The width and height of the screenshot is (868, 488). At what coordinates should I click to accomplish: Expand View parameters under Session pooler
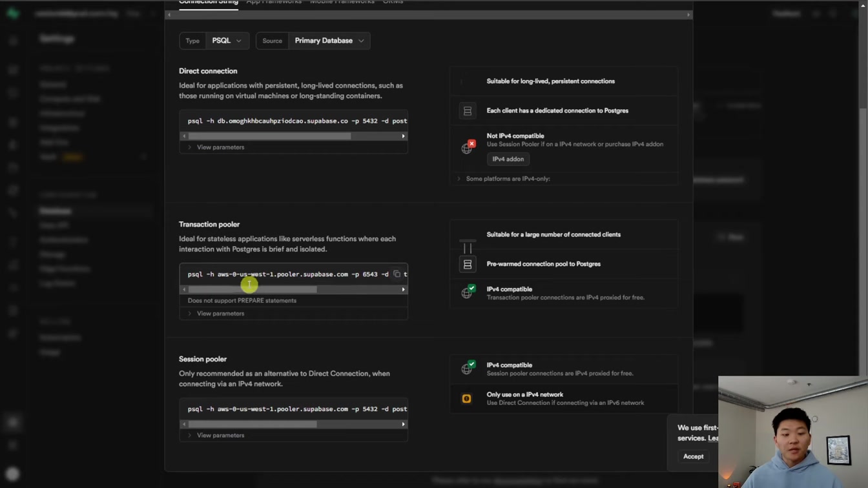pyautogui.click(x=216, y=436)
